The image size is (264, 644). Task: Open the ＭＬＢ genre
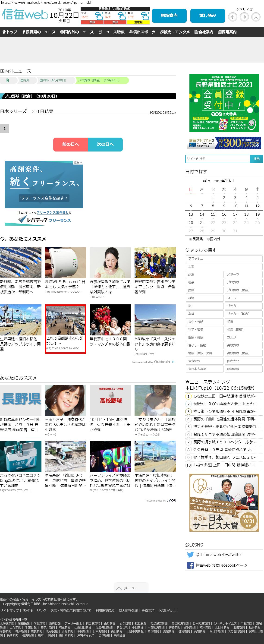click(x=243, y=298)
